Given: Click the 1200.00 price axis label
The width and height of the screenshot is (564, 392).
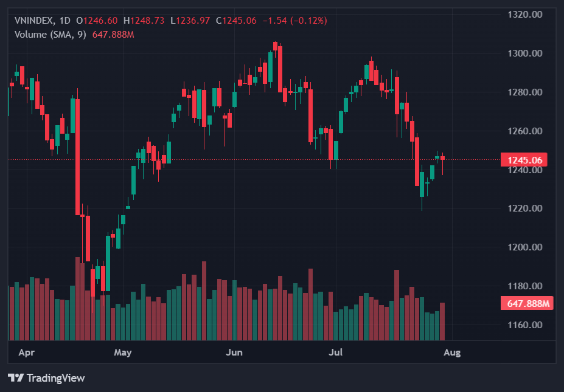Looking at the screenshot, I should (x=524, y=247).
